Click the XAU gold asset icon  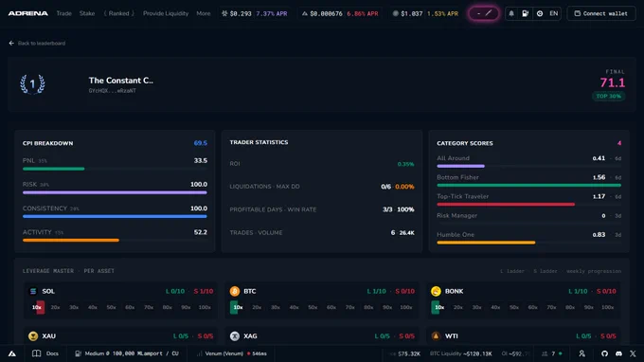(33, 336)
